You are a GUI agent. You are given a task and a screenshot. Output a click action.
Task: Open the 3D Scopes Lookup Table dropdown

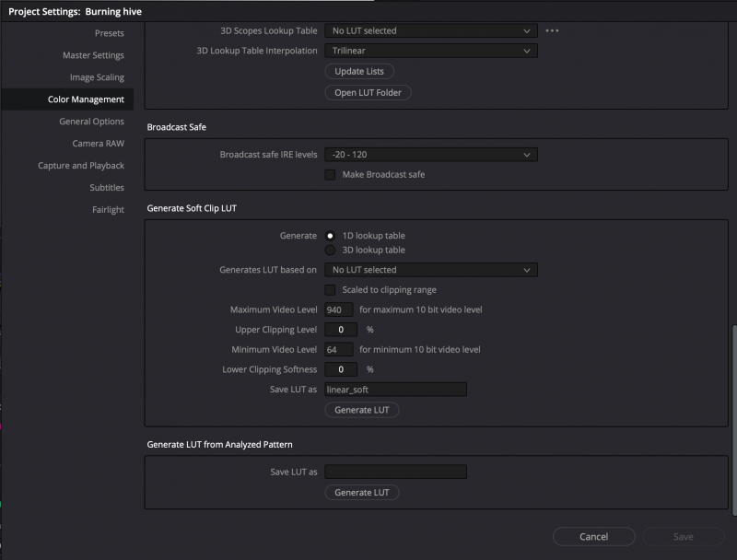(430, 30)
